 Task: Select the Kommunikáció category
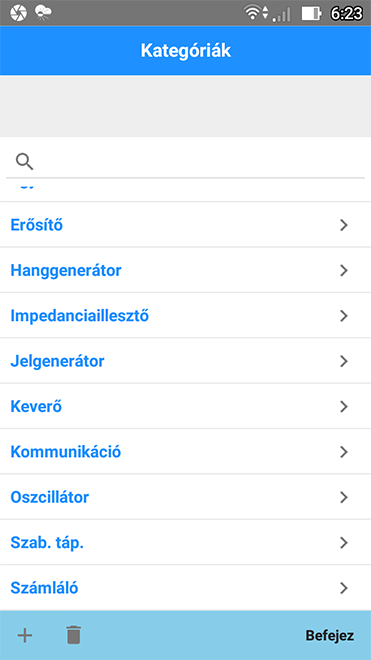click(185, 452)
